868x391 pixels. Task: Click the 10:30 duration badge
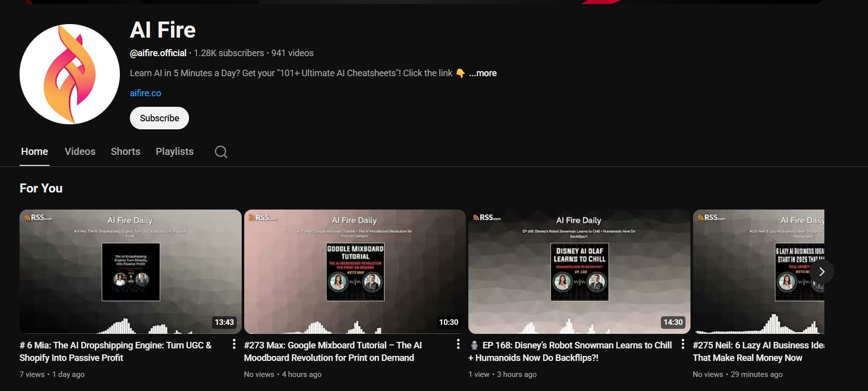pyautogui.click(x=449, y=322)
